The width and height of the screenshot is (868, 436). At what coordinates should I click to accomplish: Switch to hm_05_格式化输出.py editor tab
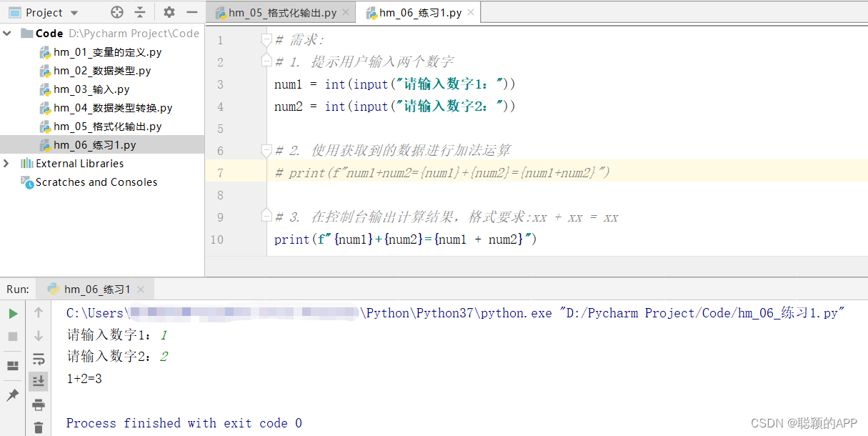(x=281, y=13)
